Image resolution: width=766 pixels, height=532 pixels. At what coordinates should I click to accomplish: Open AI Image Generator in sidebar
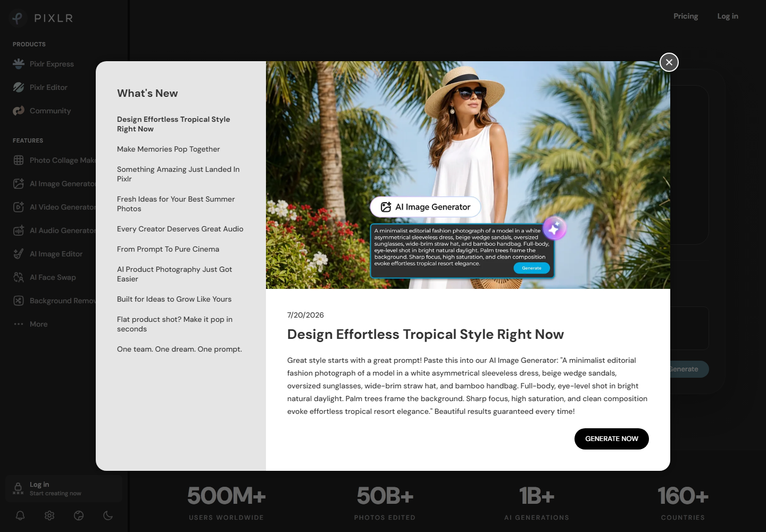point(55,184)
